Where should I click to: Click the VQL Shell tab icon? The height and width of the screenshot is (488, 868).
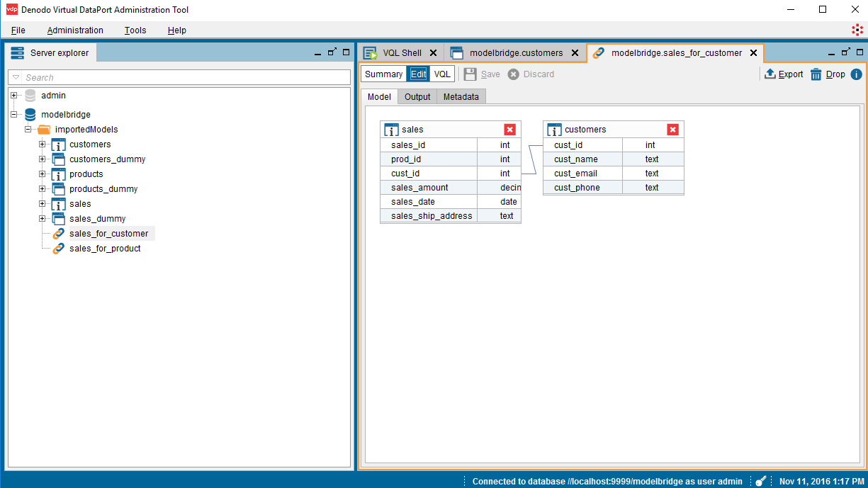coord(370,53)
